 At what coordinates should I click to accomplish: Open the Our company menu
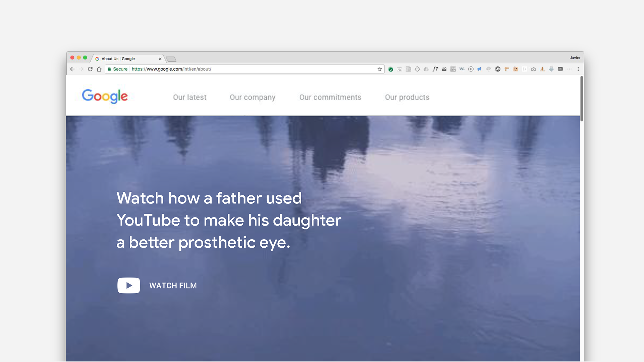[x=253, y=97]
